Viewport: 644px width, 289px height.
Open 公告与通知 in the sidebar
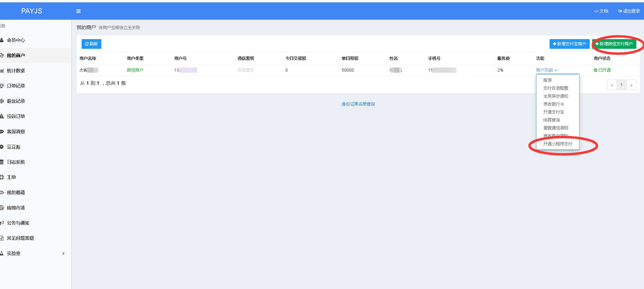36,223
